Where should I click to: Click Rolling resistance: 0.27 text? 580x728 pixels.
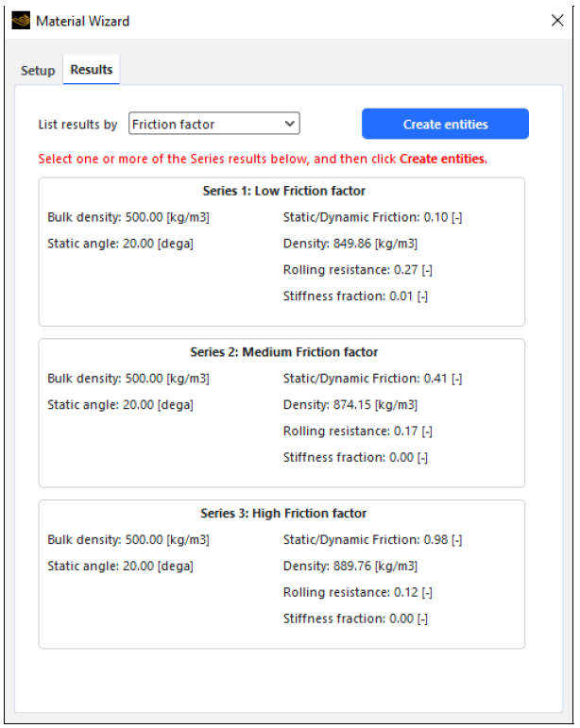(358, 270)
